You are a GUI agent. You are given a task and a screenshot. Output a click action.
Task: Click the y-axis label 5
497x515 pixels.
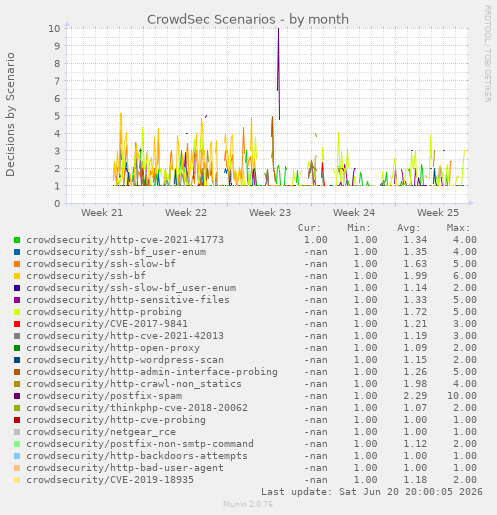[x=57, y=116]
